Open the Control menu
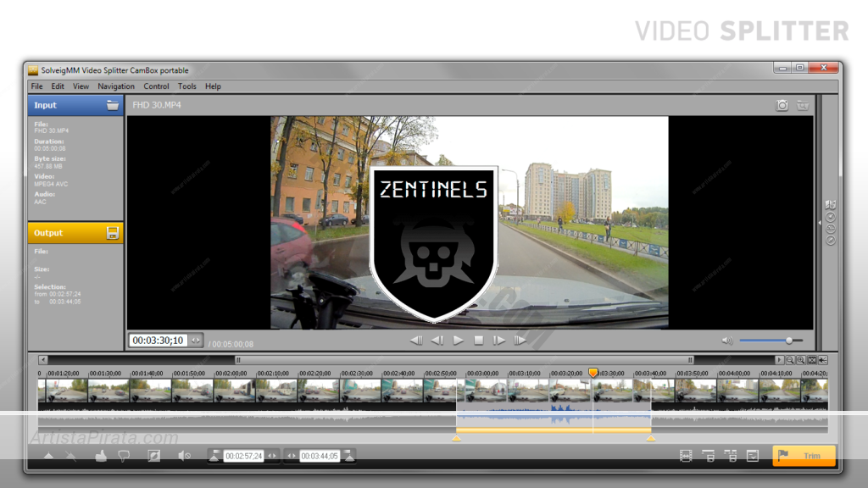This screenshot has height=488, width=868. point(156,86)
